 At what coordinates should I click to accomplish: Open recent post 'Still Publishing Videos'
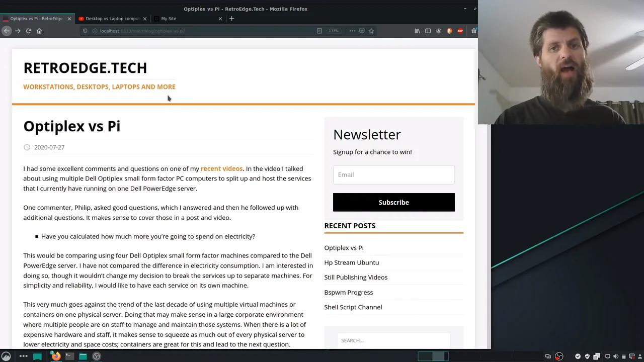(356, 277)
